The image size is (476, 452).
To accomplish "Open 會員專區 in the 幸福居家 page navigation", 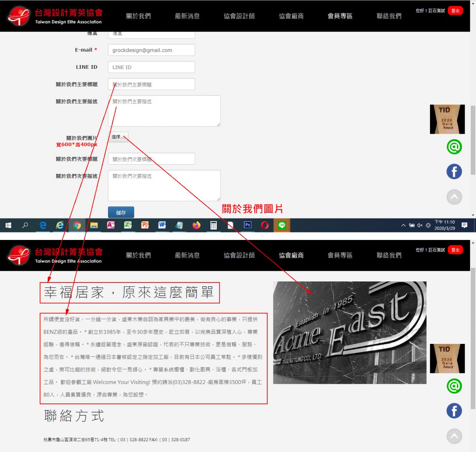I will [x=340, y=255].
